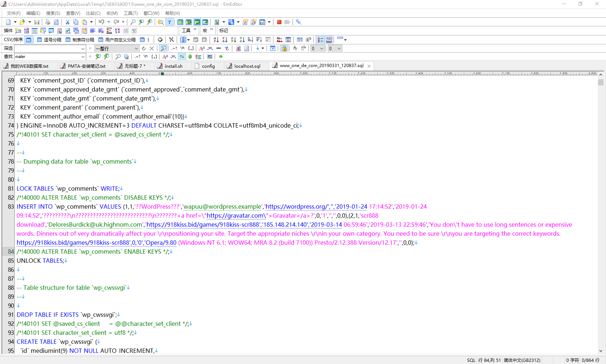
Task: Open the 搜索(S) menu
Action: coord(53,13)
